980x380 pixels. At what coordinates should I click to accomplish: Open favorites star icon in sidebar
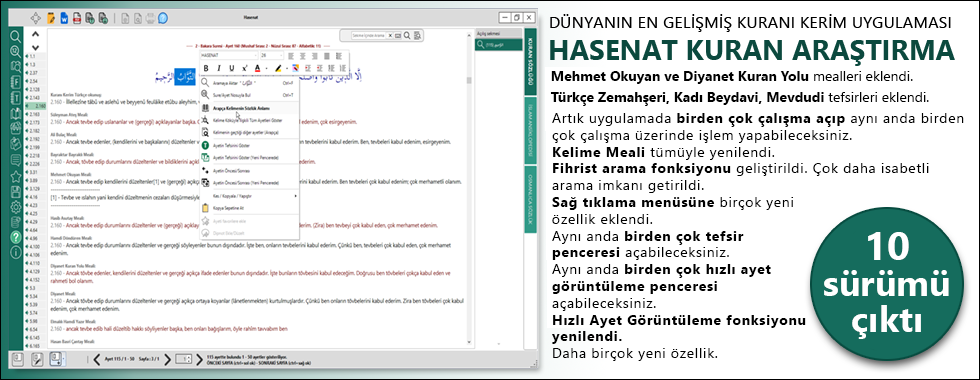[x=16, y=176]
